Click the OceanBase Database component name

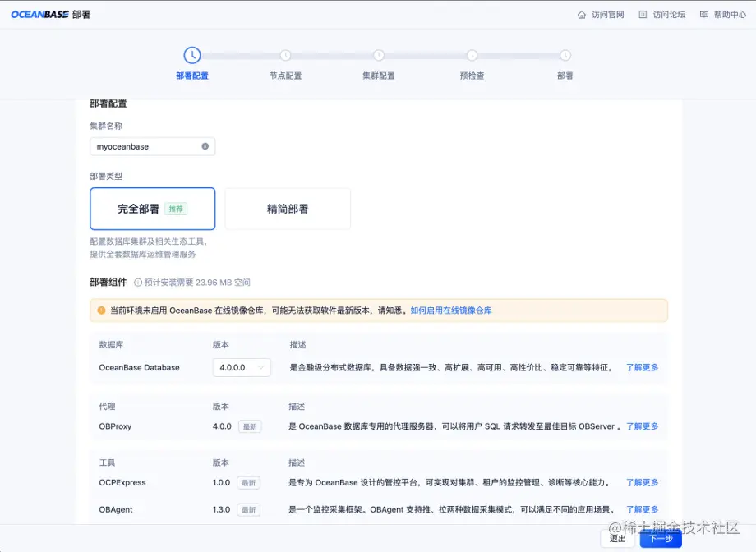140,367
